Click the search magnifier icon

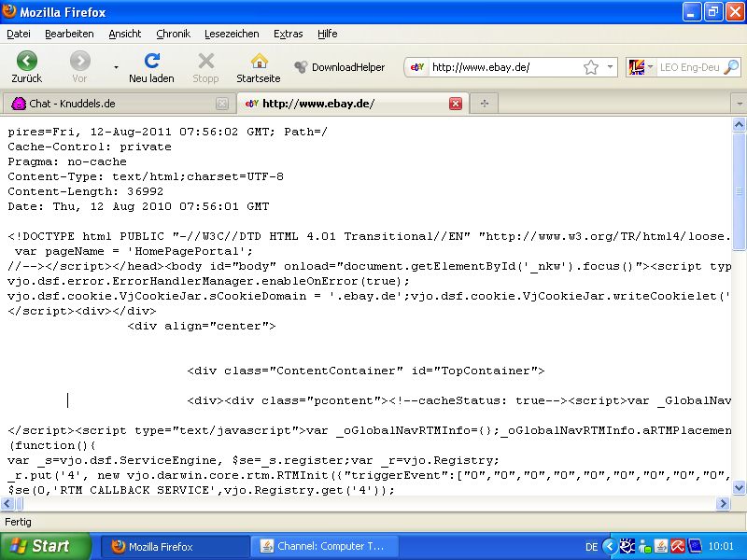731,67
